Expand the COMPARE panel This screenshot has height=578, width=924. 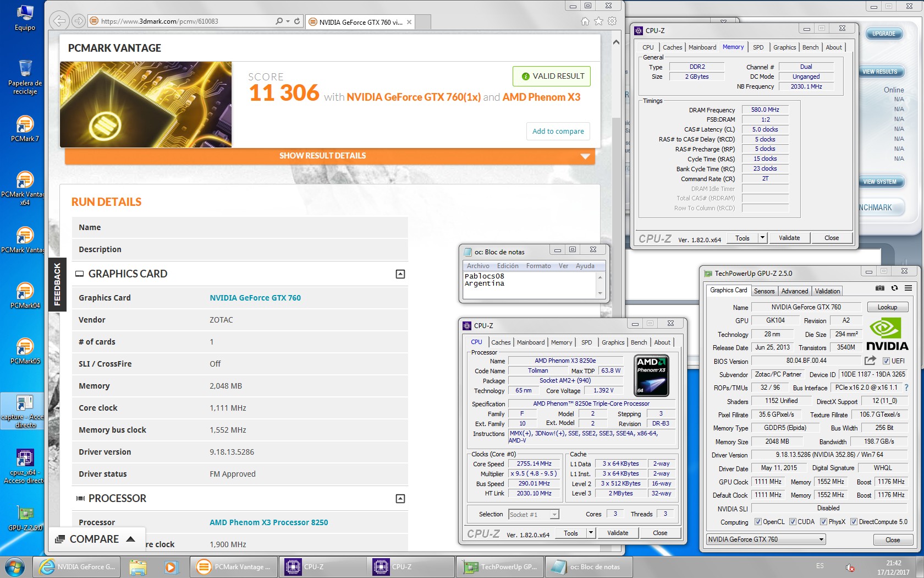(96, 539)
